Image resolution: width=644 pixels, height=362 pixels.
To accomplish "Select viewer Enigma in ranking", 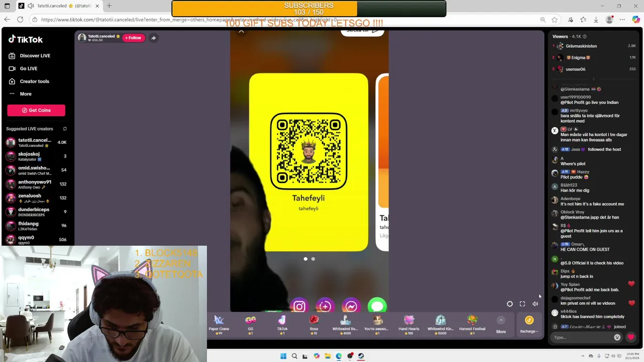I will point(594,58).
